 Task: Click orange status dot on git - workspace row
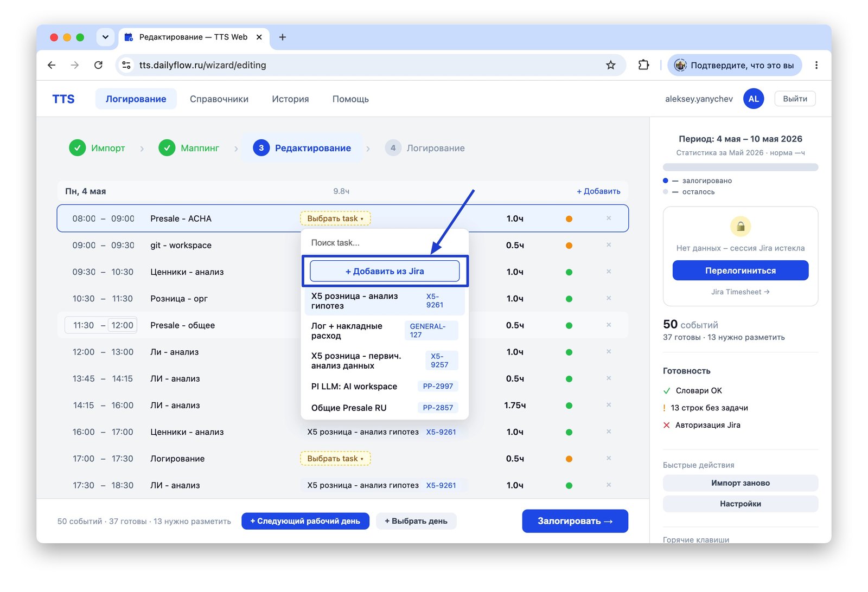point(569,246)
